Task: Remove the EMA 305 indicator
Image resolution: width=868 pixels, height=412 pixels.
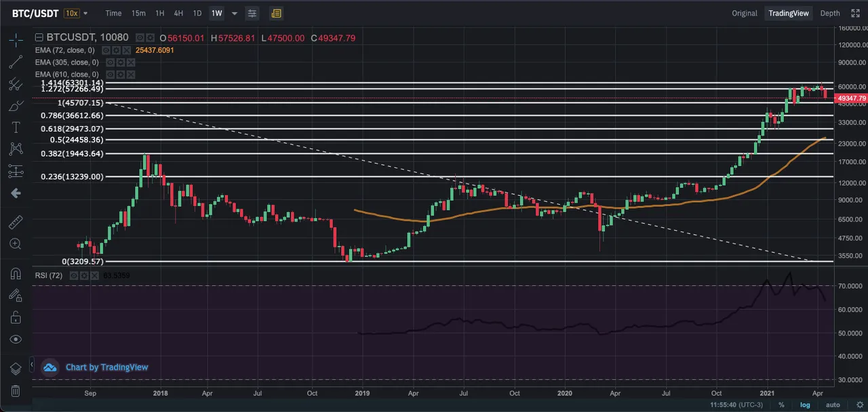Action: [x=130, y=62]
